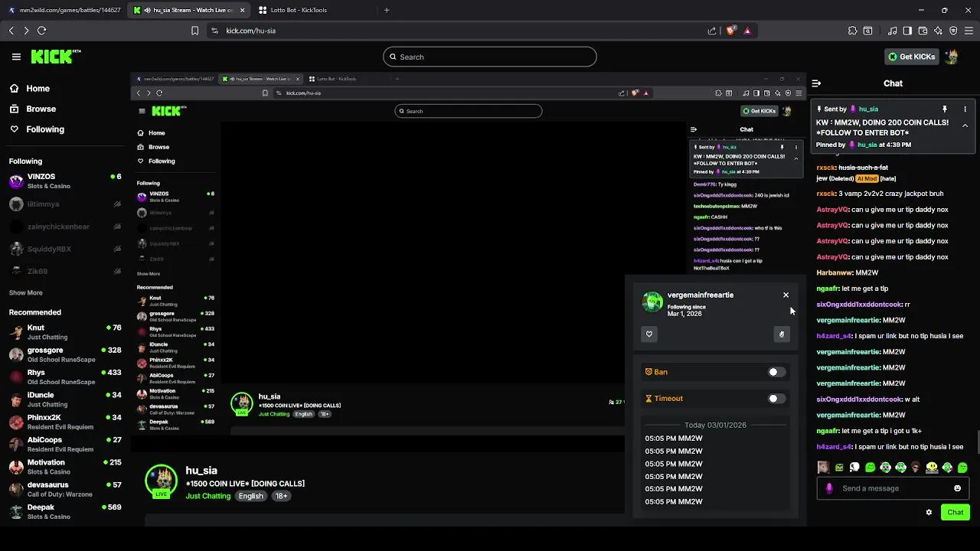Reload the page
The height and width of the screenshot is (551, 980).
point(41,31)
